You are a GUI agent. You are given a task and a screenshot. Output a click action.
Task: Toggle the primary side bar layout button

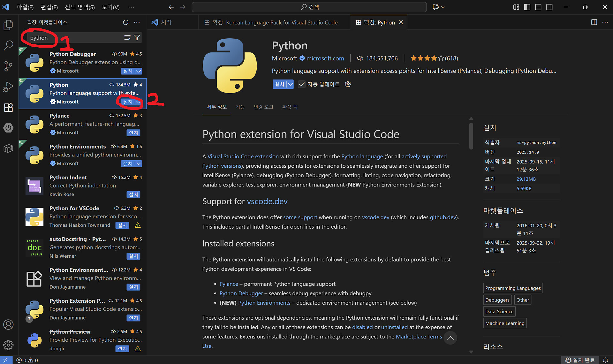tap(527, 7)
